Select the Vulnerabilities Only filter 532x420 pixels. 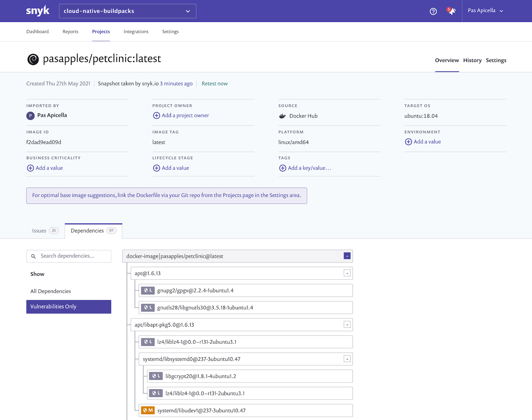tap(69, 307)
